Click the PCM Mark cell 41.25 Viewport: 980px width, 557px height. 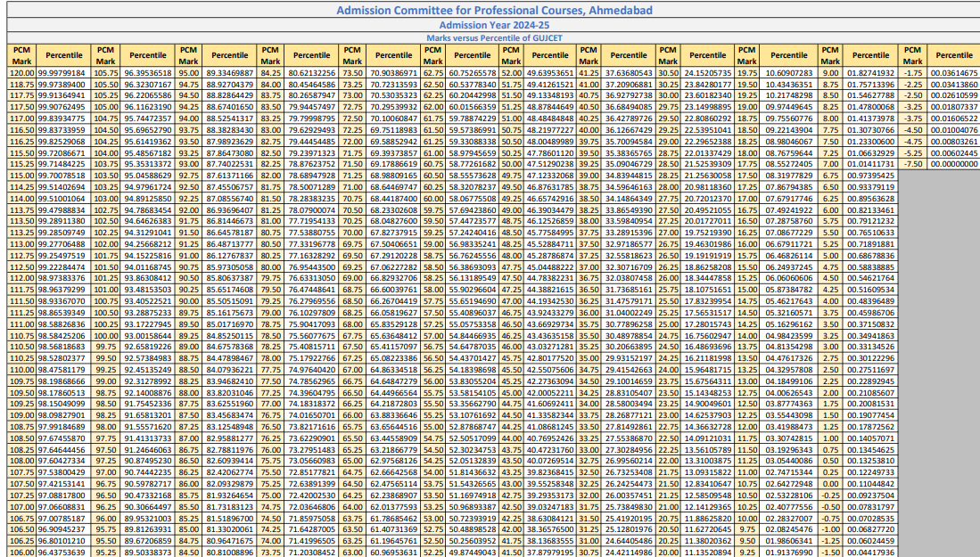pyautogui.click(x=589, y=73)
